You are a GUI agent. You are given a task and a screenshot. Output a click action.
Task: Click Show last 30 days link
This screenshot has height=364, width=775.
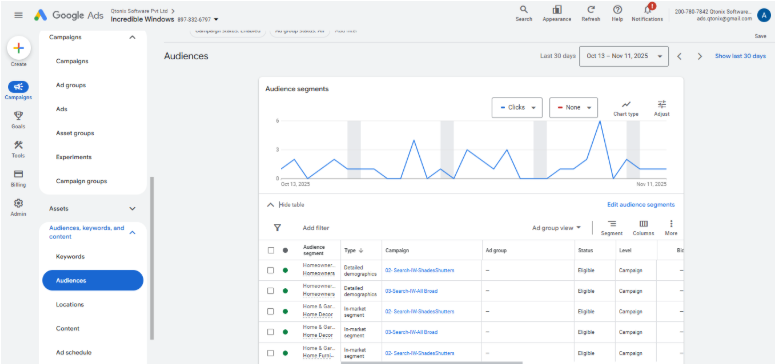coord(740,56)
